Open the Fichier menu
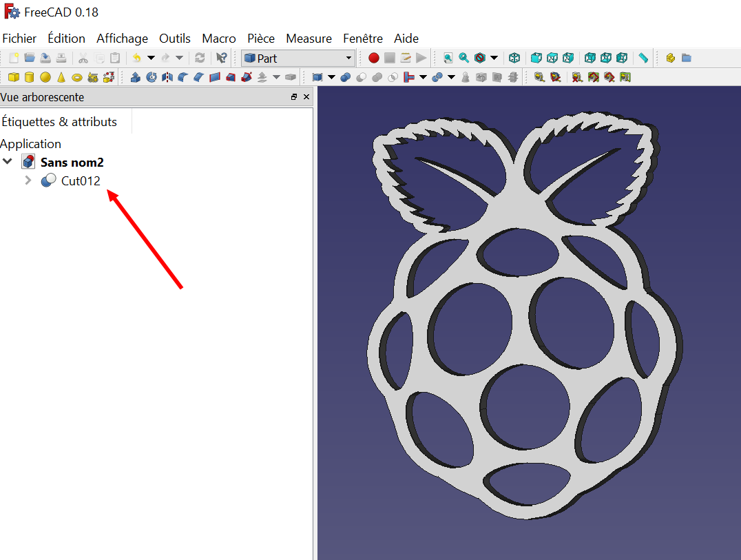741x560 pixels. pyautogui.click(x=19, y=39)
